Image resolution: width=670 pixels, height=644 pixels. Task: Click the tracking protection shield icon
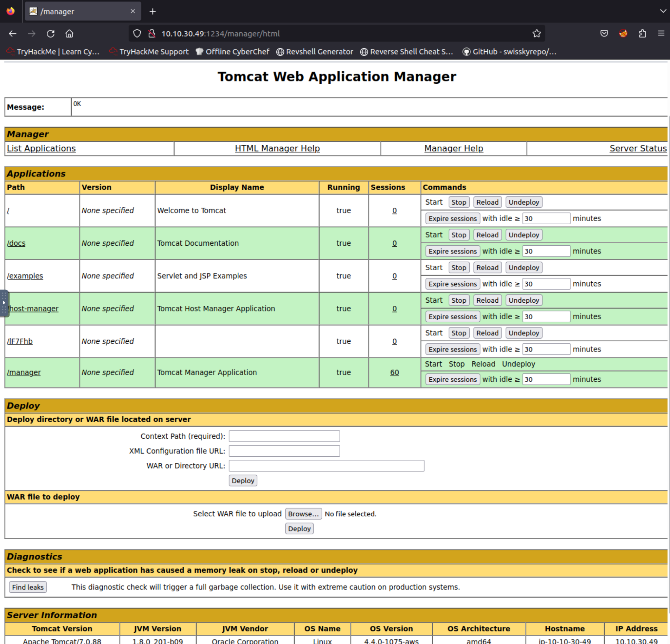pos(137,34)
